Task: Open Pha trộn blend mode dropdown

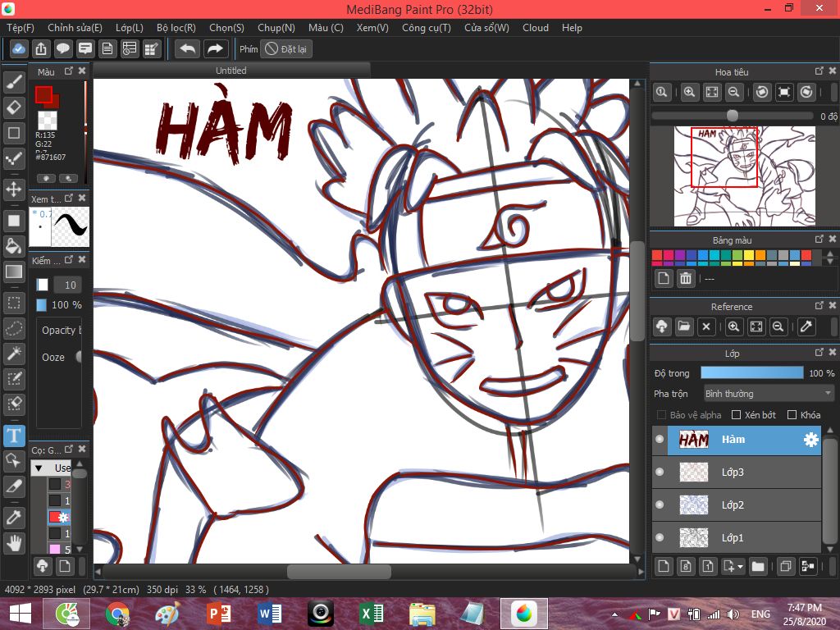Action: pyautogui.click(x=769, y=394)
